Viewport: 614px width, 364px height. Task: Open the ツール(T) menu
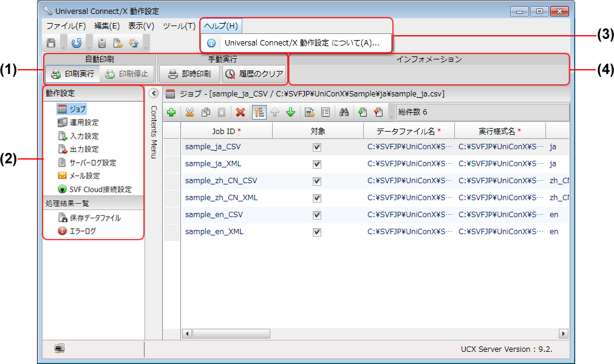[179, 26]
